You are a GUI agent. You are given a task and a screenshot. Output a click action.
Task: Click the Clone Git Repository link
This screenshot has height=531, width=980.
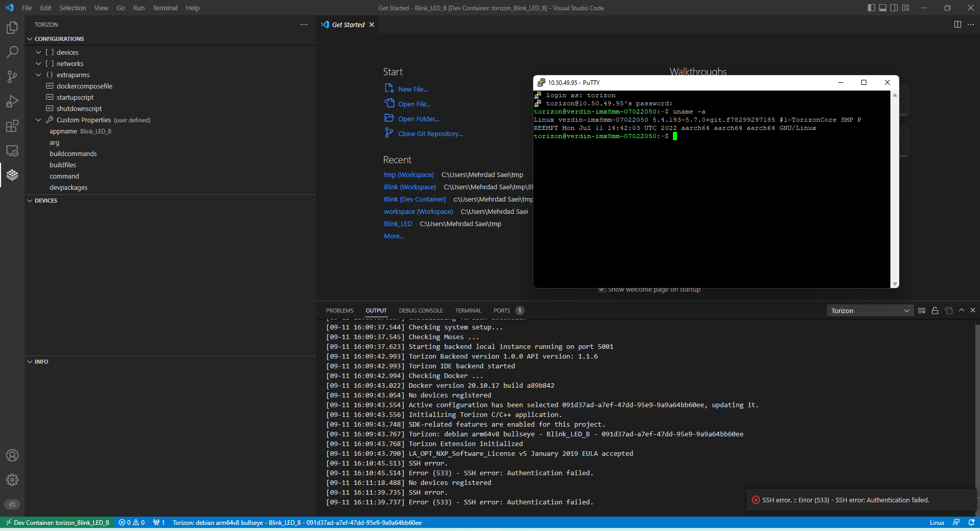click(430, 134)
